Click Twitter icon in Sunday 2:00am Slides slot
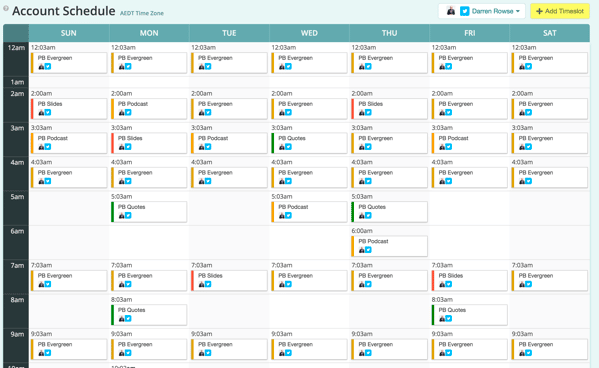This screenshot has height=368, width=599. coord(48,112)
